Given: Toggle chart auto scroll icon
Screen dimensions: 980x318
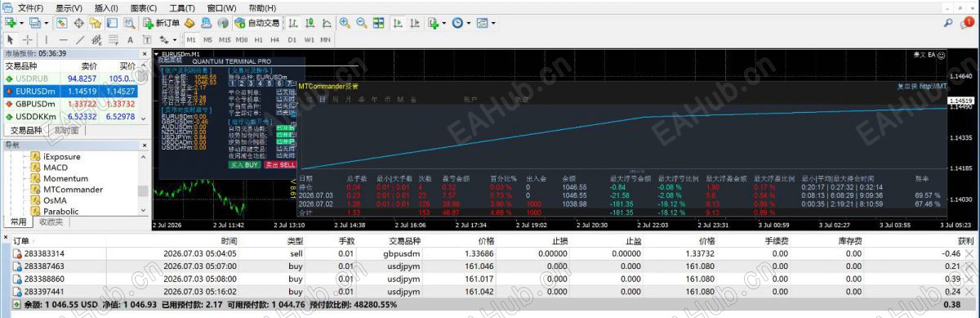Looking at the screenshot, I should pos(397,23).
